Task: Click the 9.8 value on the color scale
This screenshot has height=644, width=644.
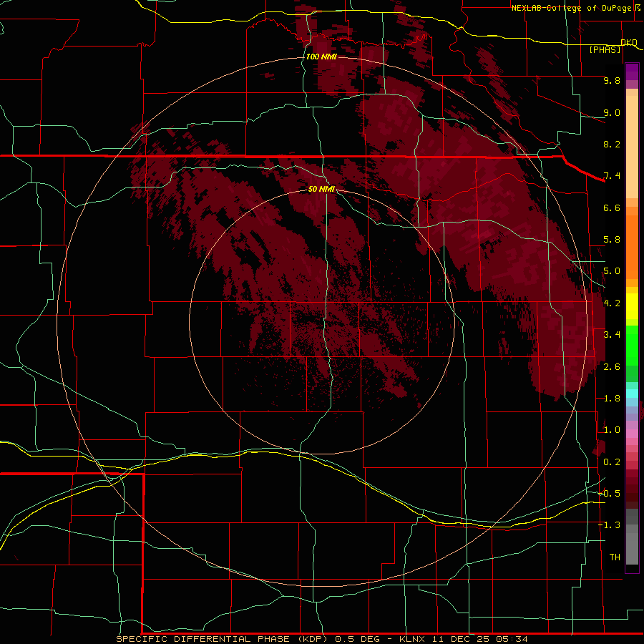Action: point(612,80)
